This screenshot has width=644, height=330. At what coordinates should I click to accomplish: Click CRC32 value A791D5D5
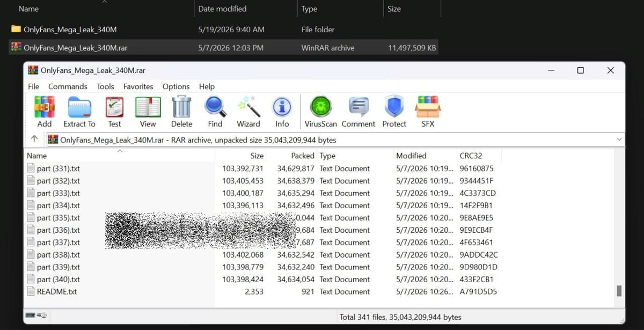pos(478,292)
